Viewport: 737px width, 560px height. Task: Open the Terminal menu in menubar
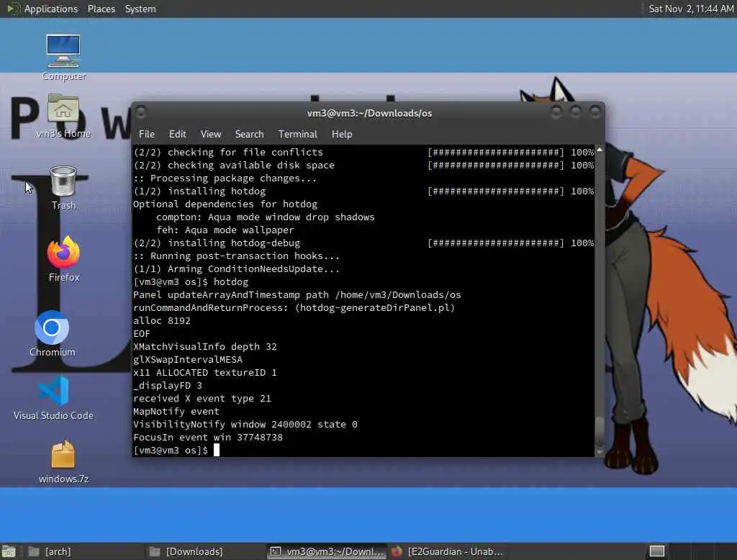[297, 134]
